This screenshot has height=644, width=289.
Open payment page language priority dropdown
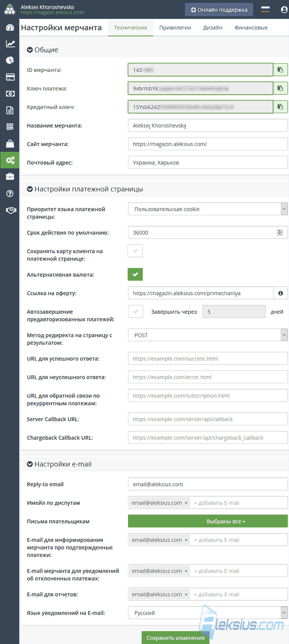pyautogui.click(x=208, y=209)
